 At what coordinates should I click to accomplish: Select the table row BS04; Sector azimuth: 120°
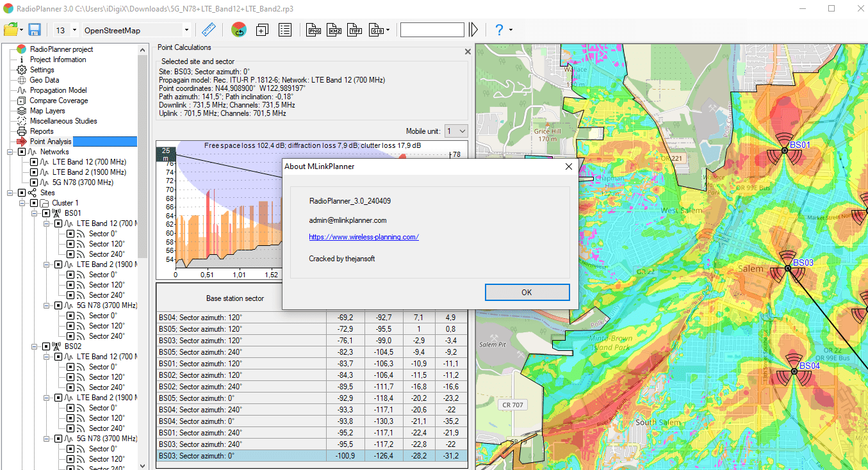pos(312,318)
